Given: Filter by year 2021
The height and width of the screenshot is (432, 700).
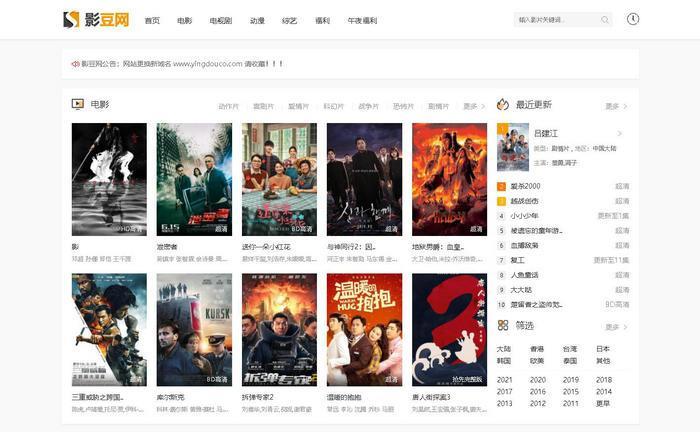Looking at the screenshot, I should point(504,380).
